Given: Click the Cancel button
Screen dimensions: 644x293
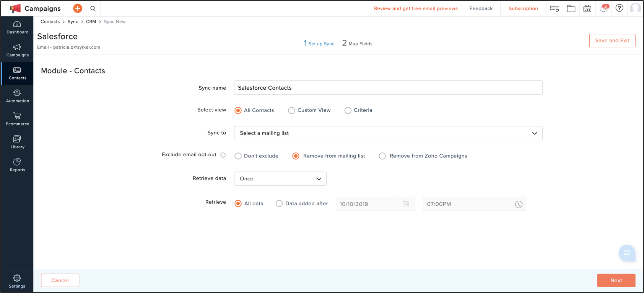Looking at the screenshot, I should 60,280.
